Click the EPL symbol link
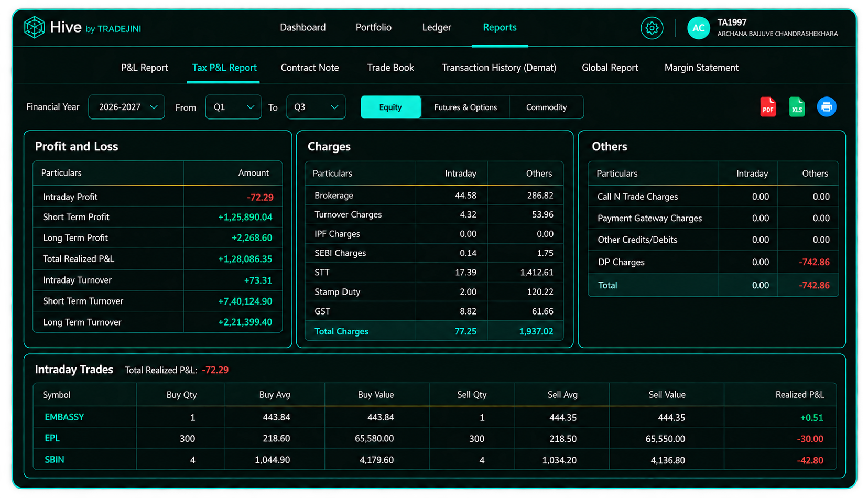Viewport: 868px width, 498px height. point(52,438)
